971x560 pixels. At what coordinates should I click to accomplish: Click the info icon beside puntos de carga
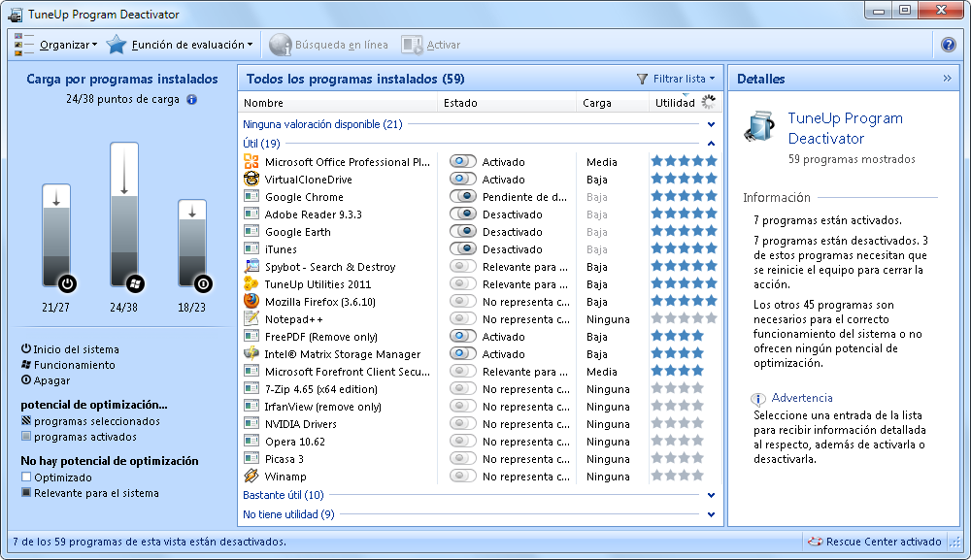tap(192, 100)
